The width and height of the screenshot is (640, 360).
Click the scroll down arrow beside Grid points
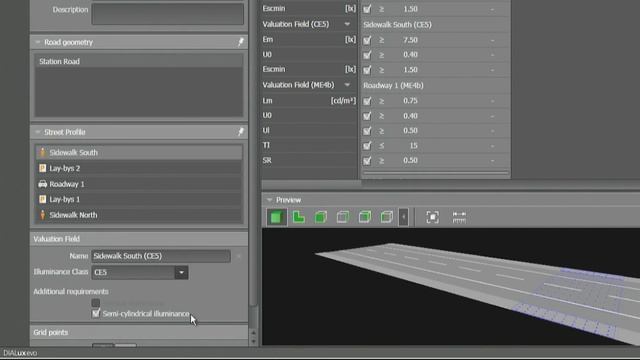253,341
